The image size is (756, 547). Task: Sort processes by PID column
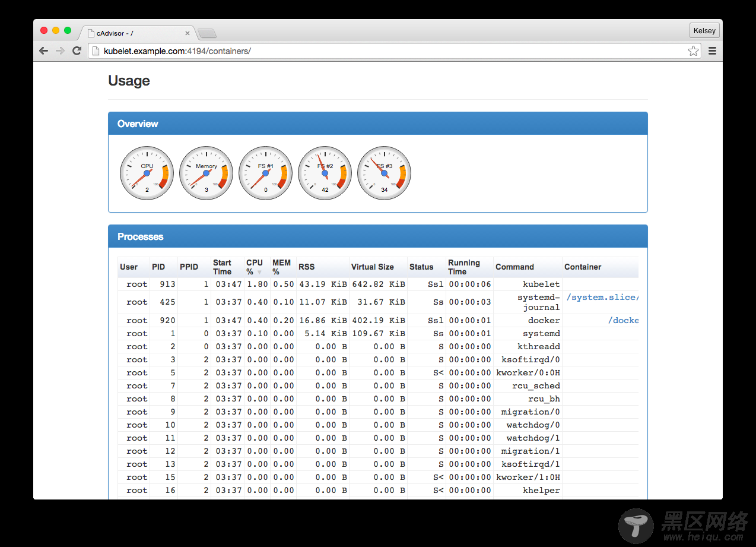164,267
